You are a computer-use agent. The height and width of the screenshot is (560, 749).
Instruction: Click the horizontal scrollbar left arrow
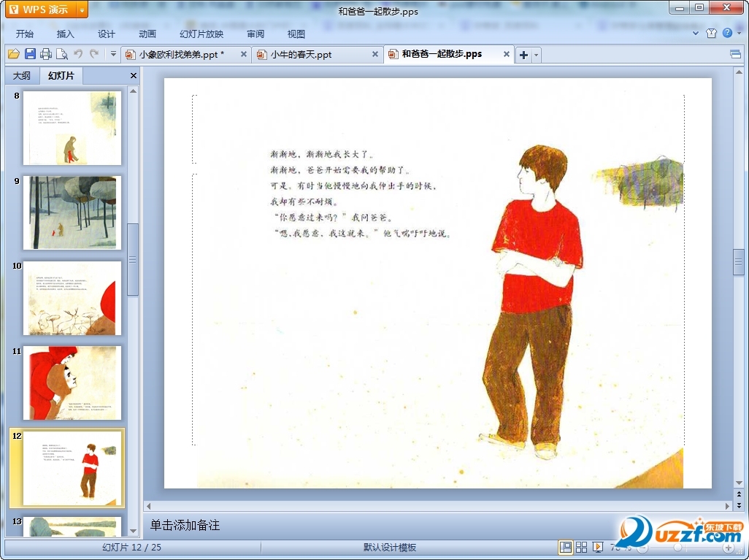148,506
